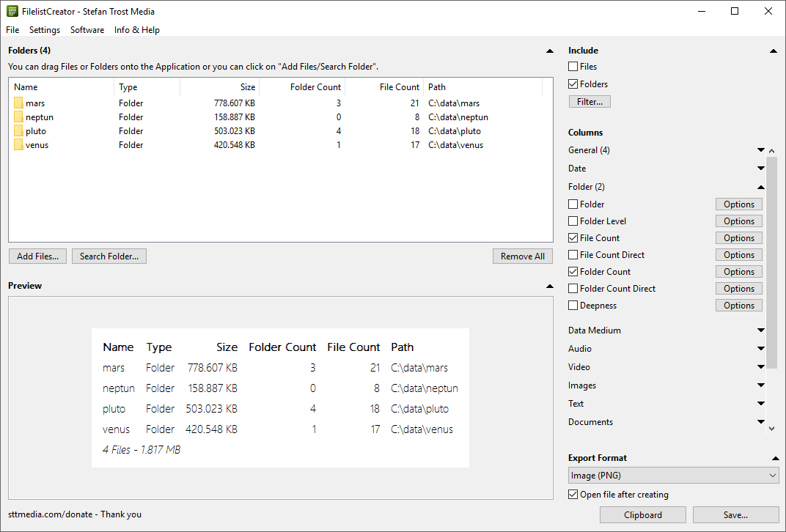The image size is (786, 532).
Task: Click the neptun folder icon
Action: [18, 117]
